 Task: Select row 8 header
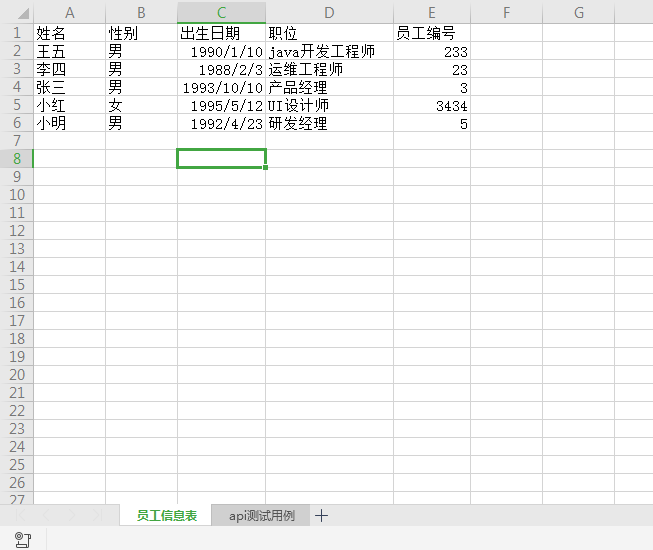17,159
